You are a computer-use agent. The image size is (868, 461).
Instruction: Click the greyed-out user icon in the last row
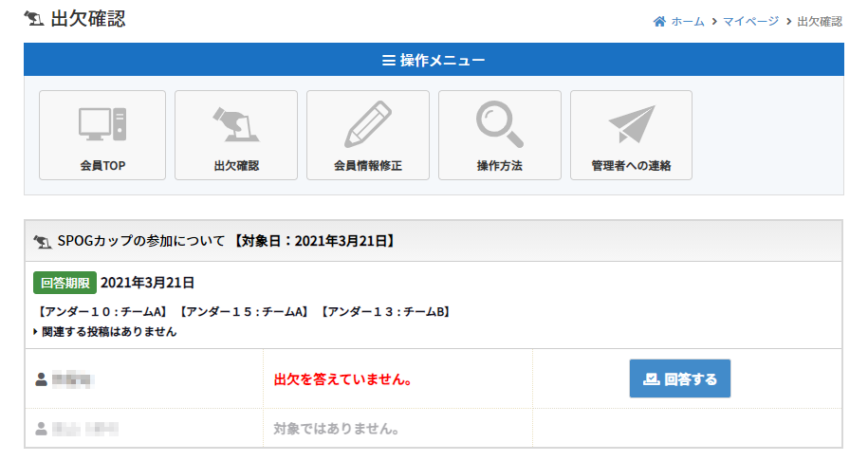pyautogui.click(x=41, y=429)
